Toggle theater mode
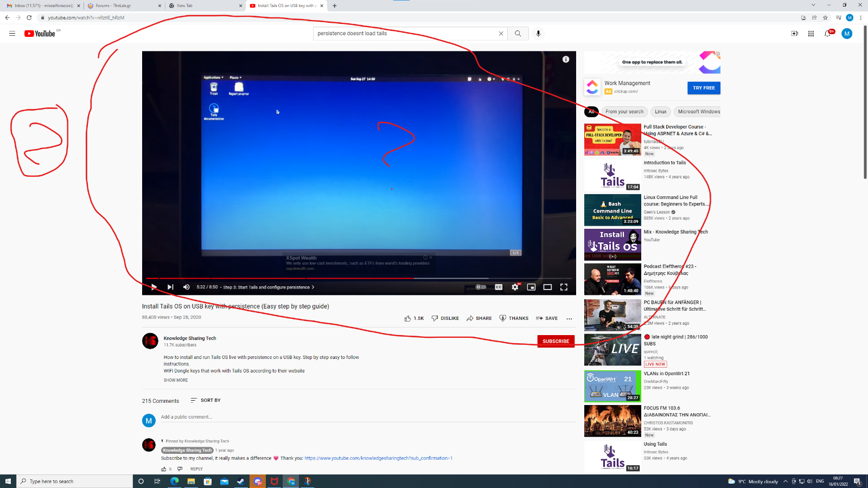This screenshot has width=868, height=488. (x=548, y=287)
